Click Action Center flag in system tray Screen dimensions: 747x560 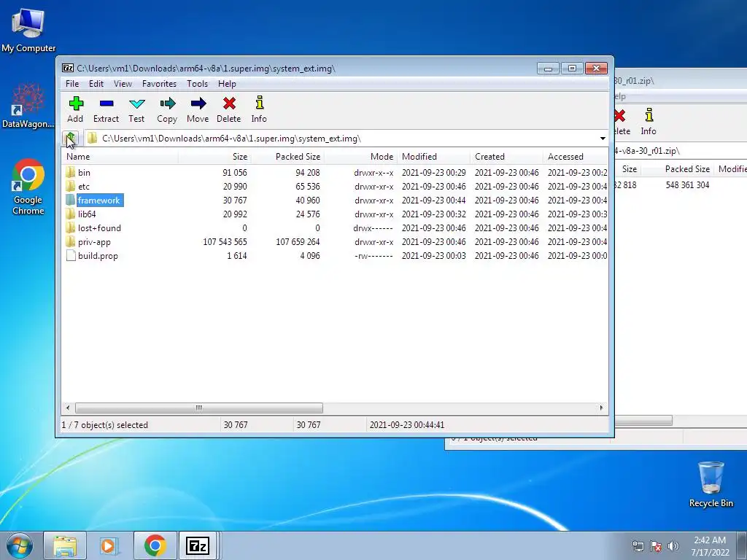point(656,546)
